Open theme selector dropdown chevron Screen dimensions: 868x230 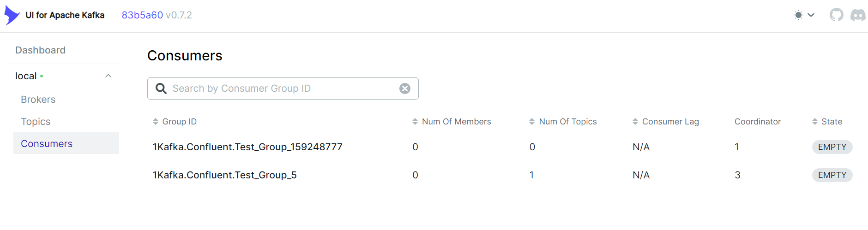(x=811, y=15)
